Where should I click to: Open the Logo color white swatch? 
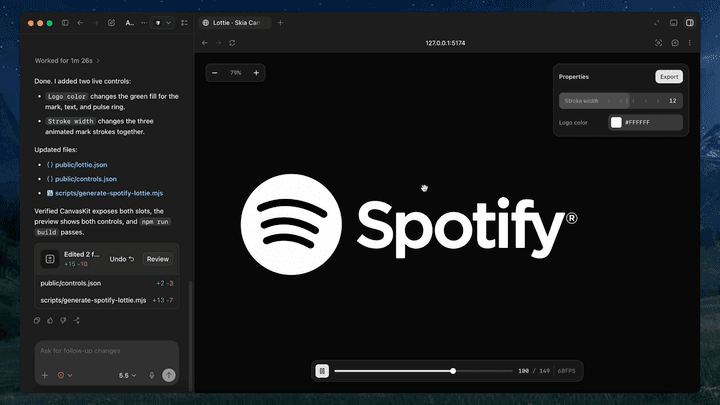point(616,122)
